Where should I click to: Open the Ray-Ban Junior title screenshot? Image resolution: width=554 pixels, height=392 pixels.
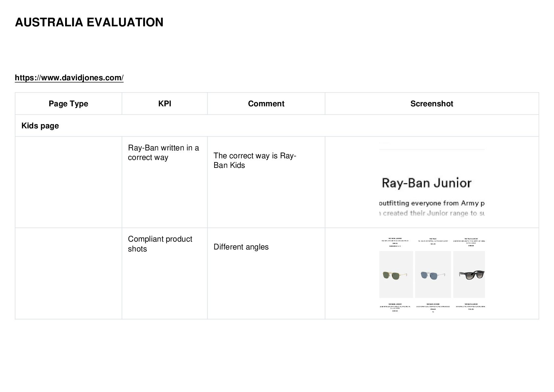click(432, 180)
